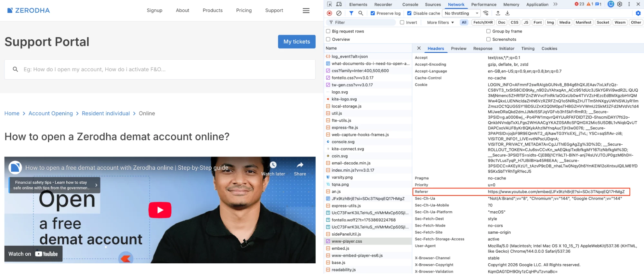This screenshot has height=274, width=644.
Task: Open network conditions wifi icon
Action: pyautogui.click(x=486, y=13)
